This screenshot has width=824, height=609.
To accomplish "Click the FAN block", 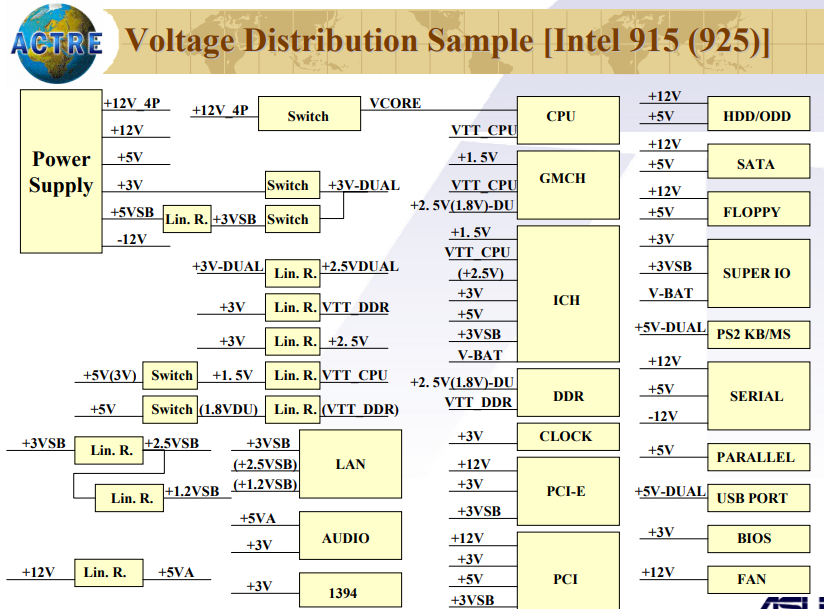I will (x=759, y=580).
